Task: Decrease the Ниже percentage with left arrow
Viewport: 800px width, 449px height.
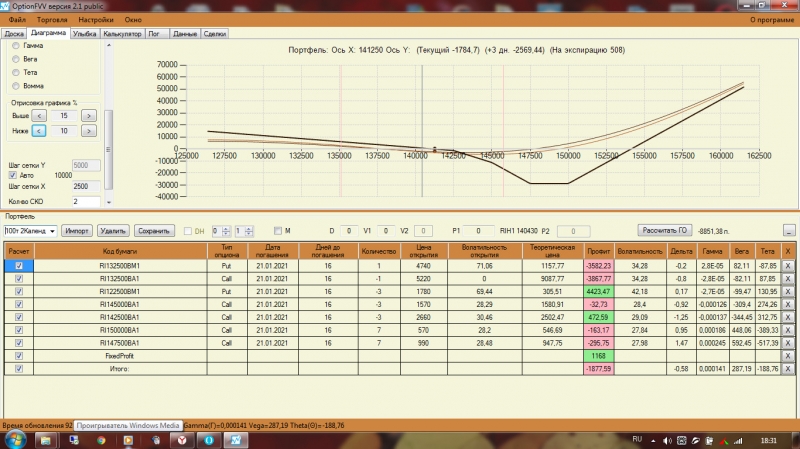Action: 39,131
